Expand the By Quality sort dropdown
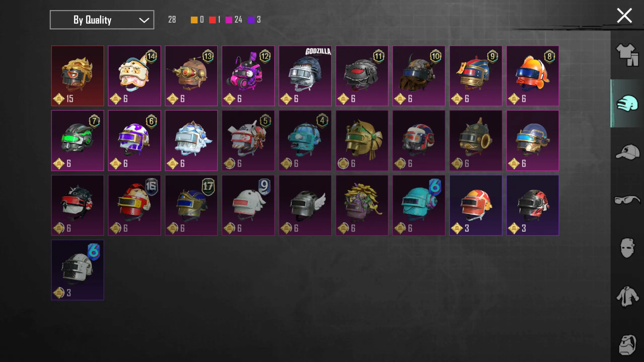644x362 pixels. pos(102,20)
